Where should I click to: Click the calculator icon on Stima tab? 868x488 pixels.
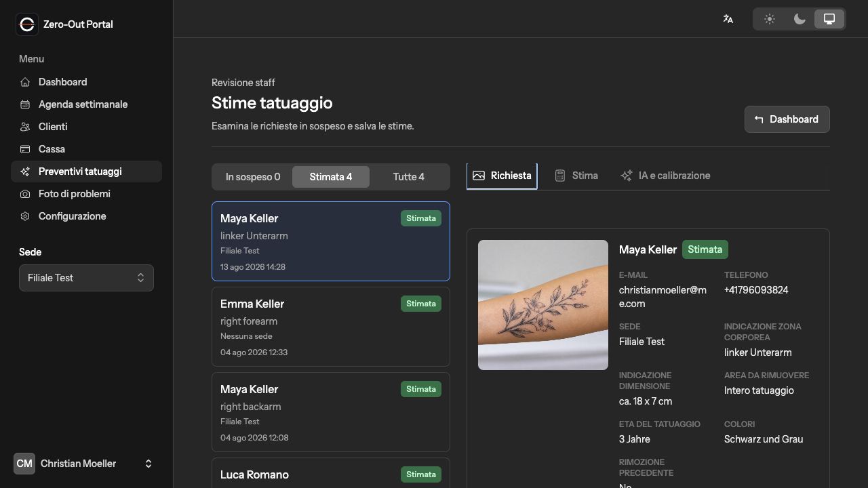[x=560, y=176]
